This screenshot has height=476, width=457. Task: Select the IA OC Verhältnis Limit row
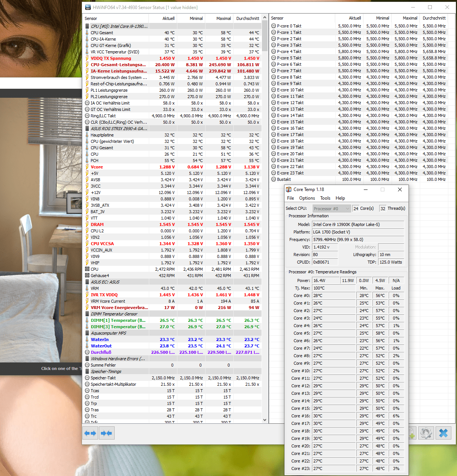click(x=172, y=103)
